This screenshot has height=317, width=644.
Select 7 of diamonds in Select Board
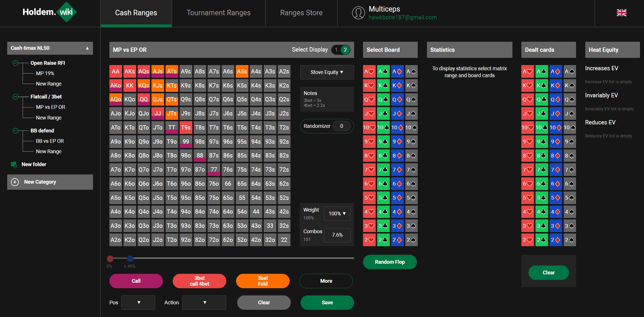(x=397, y=170)
